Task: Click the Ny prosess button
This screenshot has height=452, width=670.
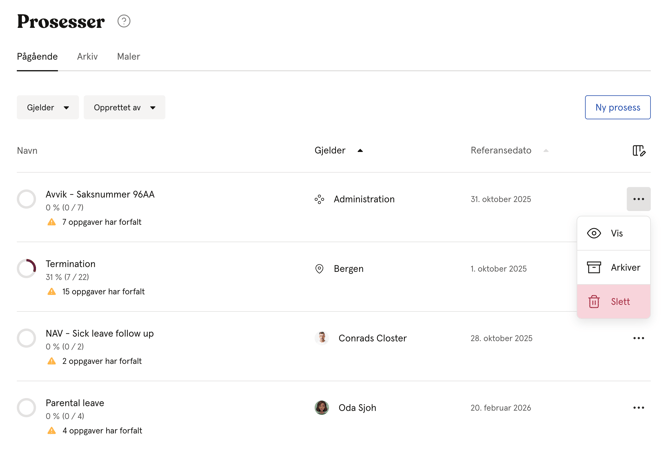Action: 617,107
